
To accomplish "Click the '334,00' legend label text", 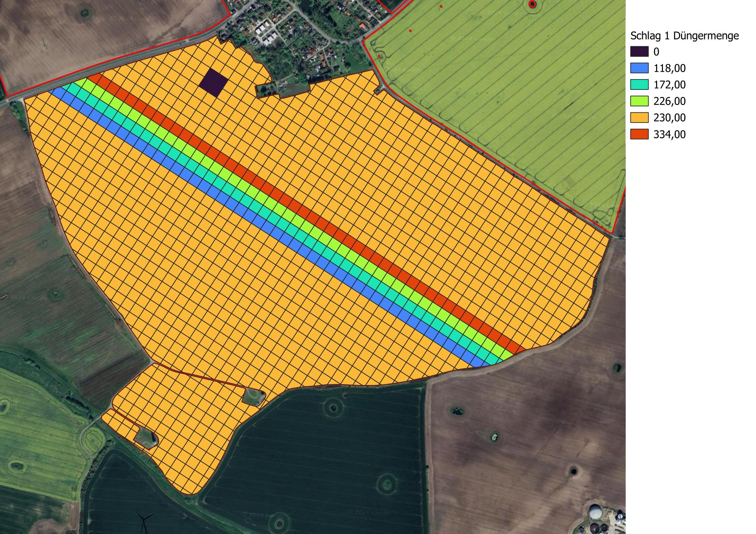I will [669, 134].
